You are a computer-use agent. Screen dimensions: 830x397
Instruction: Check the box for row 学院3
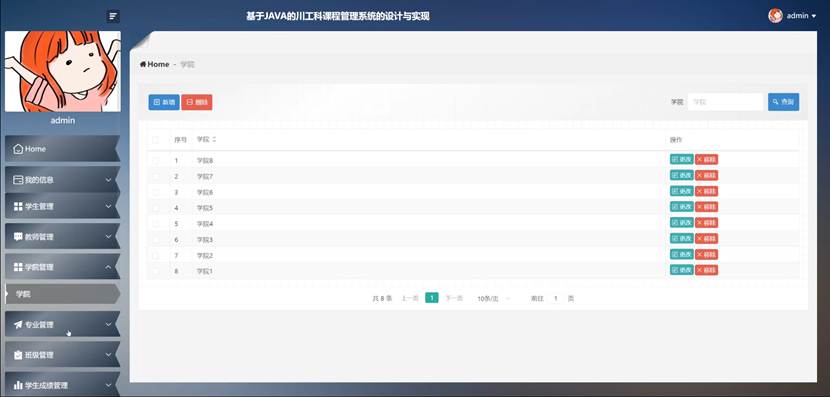pyautogui.click(x=155, y=240)
